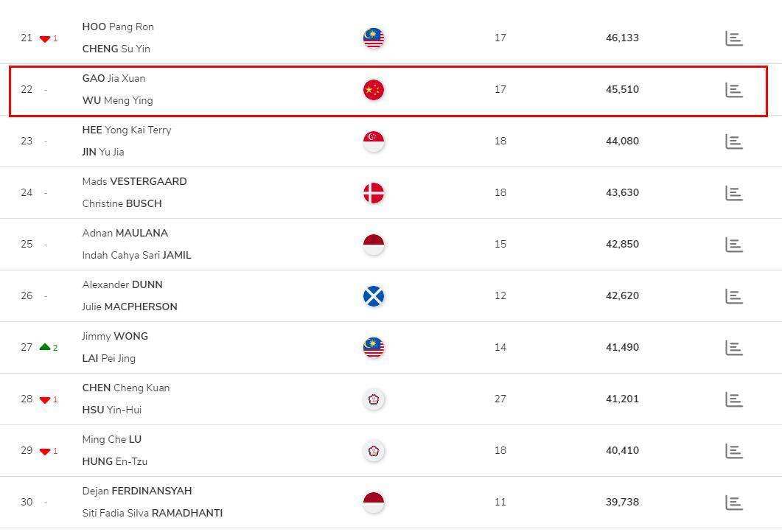Click Singapore flag in rank 23 row
782x532 pixels.
point(374,141)
